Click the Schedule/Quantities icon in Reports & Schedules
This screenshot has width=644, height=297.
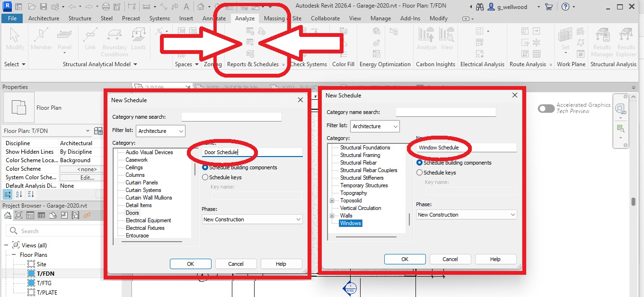point(250,43)
